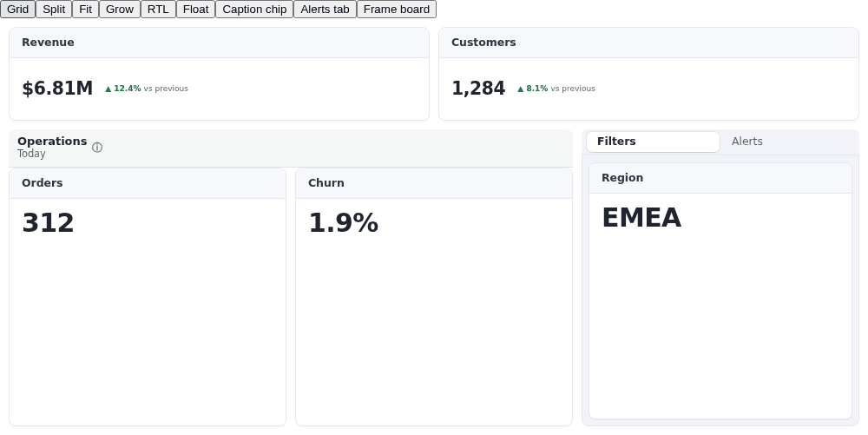Click the Grid button
Screen dimensions: 868x435
[x=17, y=10]
